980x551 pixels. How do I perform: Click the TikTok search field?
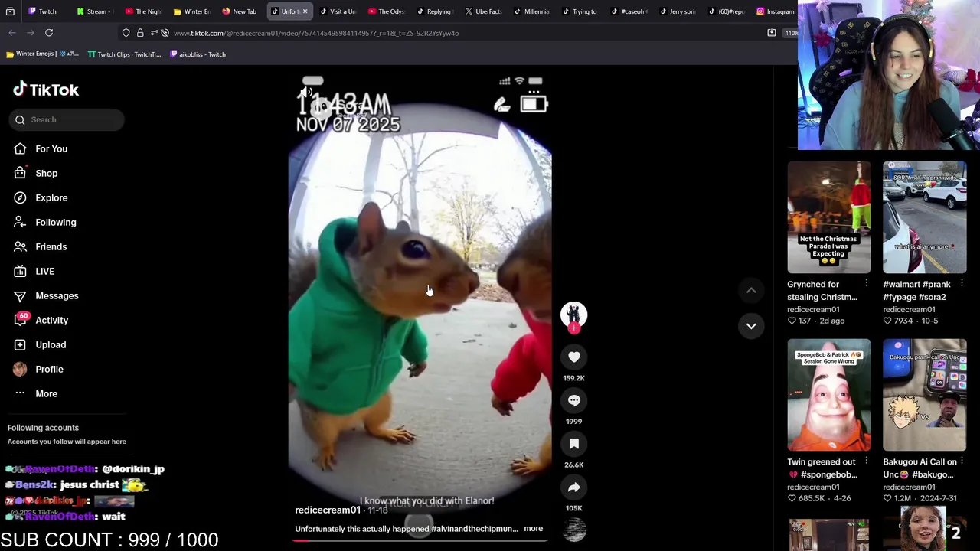point(67,119)
